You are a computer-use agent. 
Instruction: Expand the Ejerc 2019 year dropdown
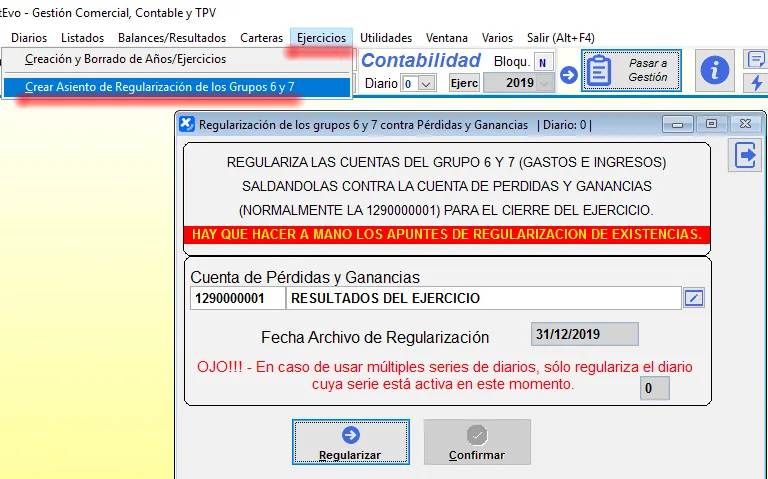544,84
